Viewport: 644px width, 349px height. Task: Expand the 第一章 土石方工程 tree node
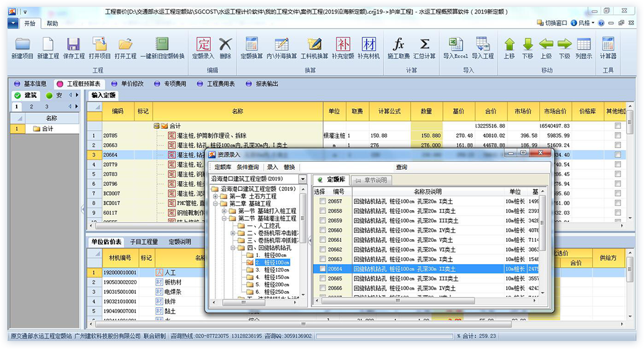(215, 197)
